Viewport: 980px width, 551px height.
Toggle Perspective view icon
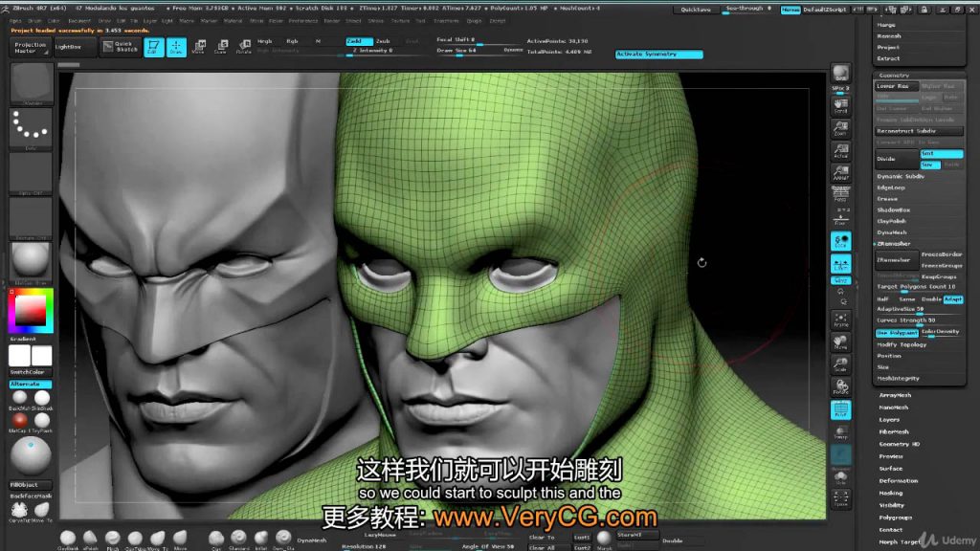click(x=840, y=193)
